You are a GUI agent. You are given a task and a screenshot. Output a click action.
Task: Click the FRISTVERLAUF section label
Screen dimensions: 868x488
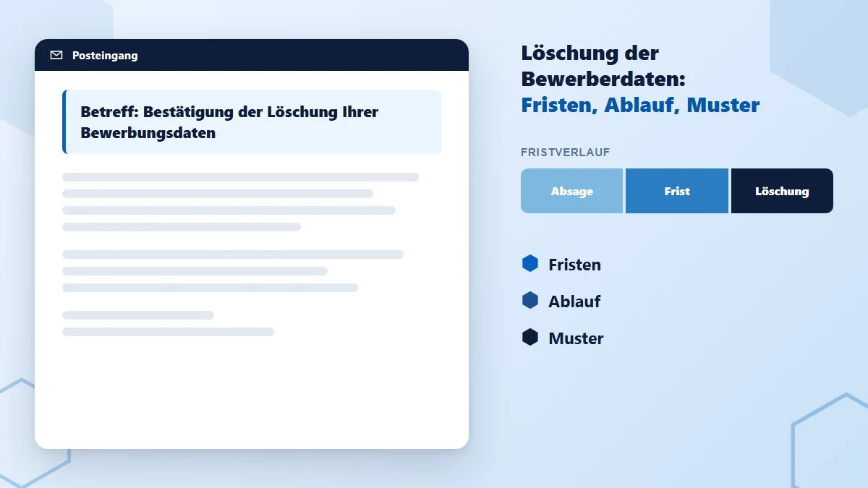click(x=566, y=153)
